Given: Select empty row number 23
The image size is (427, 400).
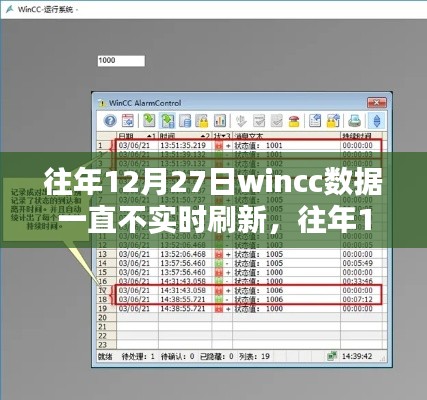Looking at the screenshot, I should [x=107, y=345].
